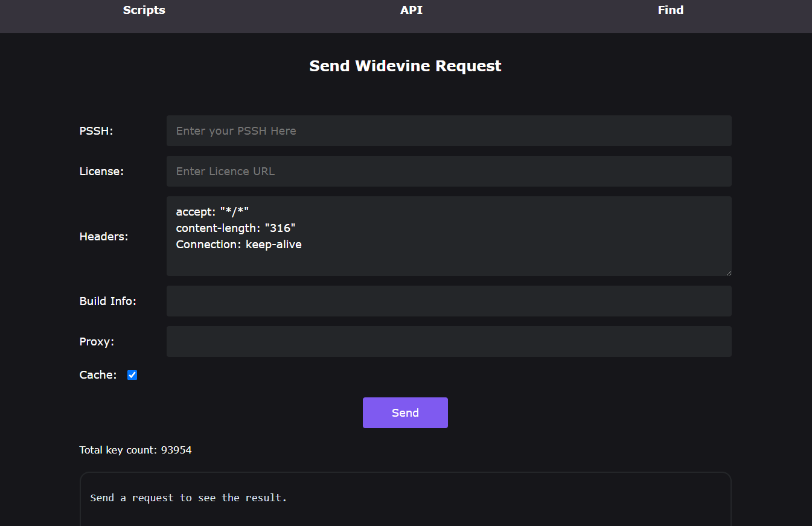
Task: Click the PSSH label
Action: [x=96, y=131]
